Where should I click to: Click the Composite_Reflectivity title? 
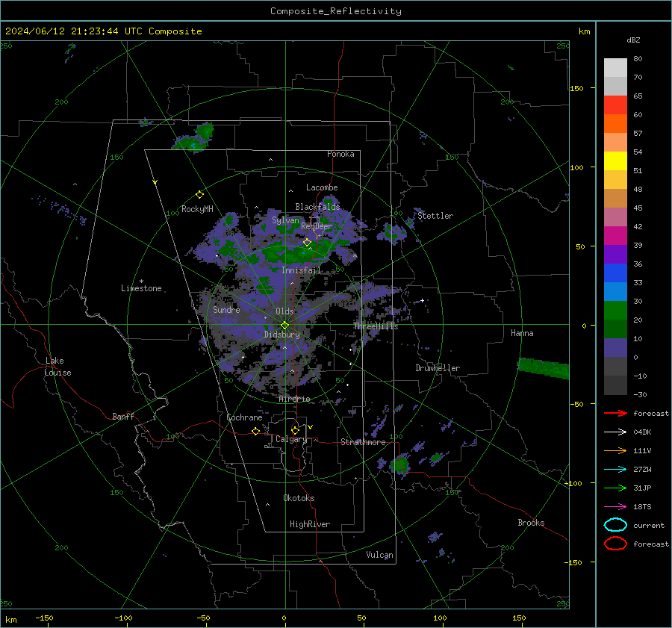point(336,11)
